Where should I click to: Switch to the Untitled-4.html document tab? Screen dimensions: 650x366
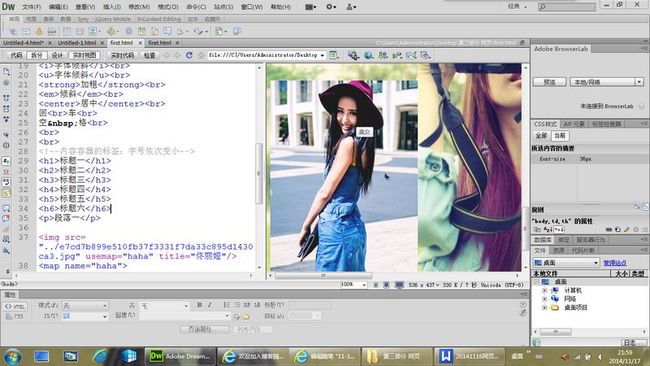point(23,43)
